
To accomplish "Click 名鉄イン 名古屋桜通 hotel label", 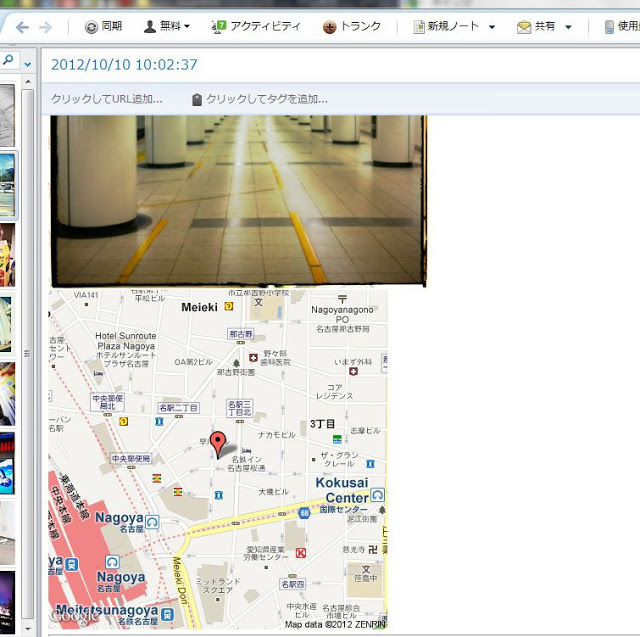I will click(246, 464).
